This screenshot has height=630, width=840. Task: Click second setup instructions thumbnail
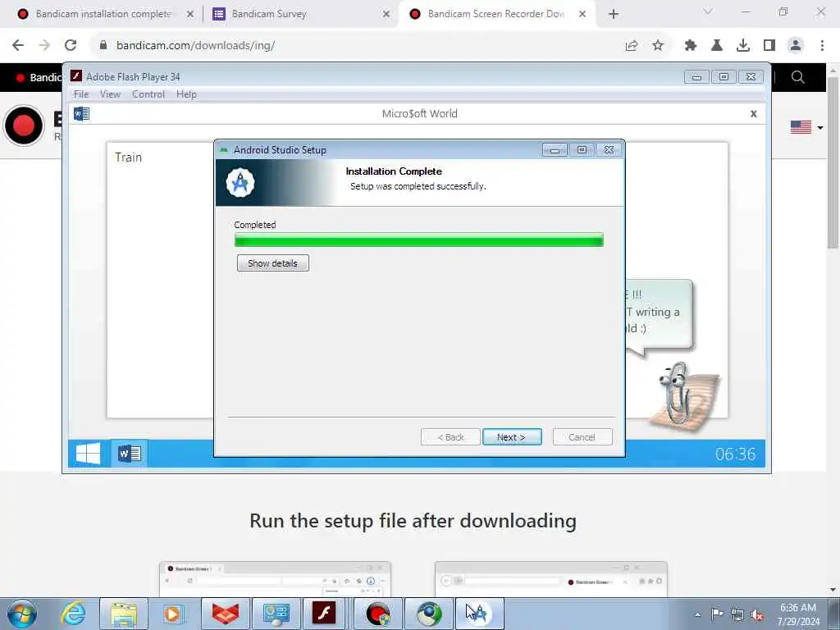551,579
